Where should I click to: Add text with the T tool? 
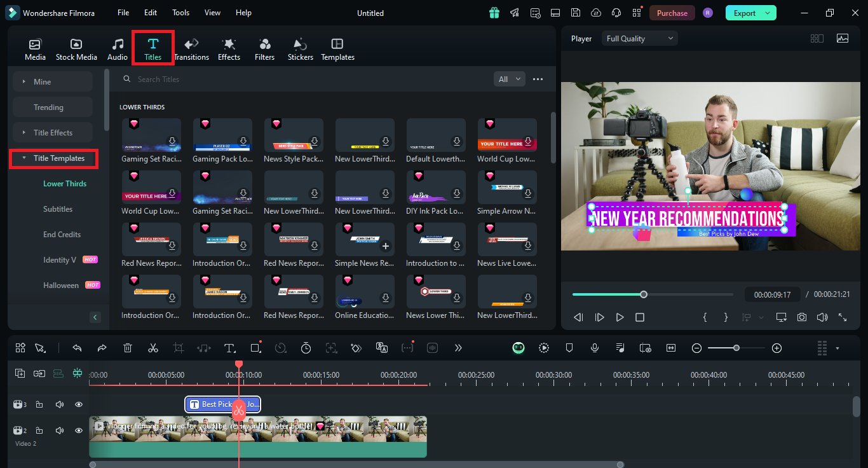click(229, 348)
